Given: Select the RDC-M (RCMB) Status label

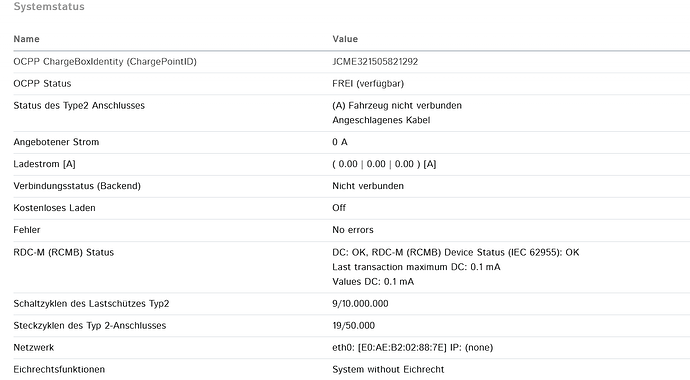Looking at the screenshot, I should (63, 252).
